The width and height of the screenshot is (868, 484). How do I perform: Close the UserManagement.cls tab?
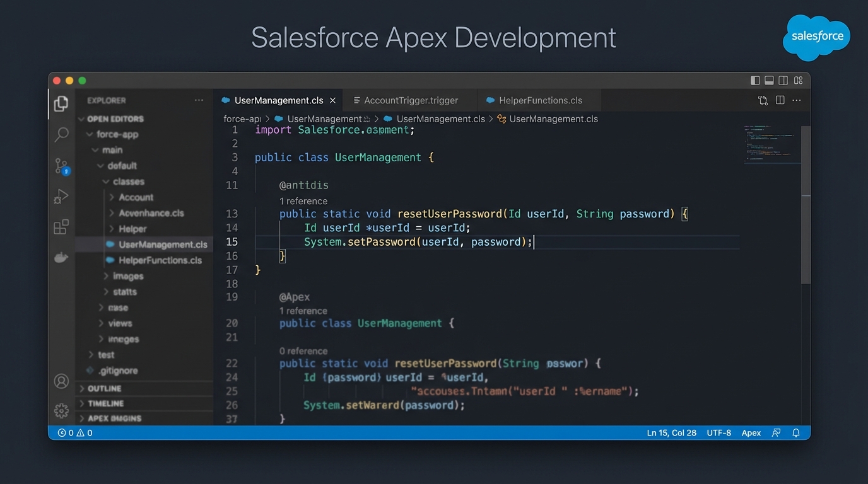click(x=333, y=100)
